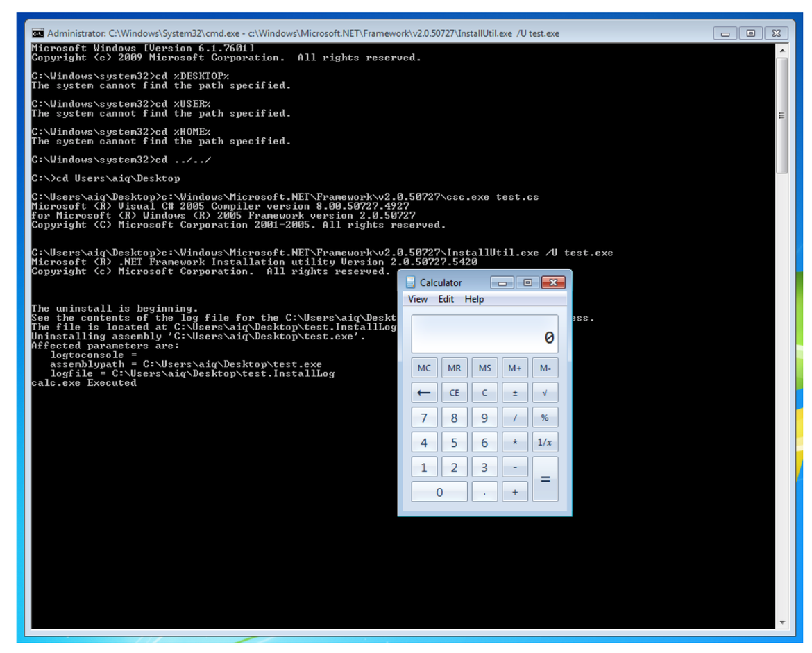Click the M+ memory add button
Screen dimensions: 812x653
tap(514, 368)
